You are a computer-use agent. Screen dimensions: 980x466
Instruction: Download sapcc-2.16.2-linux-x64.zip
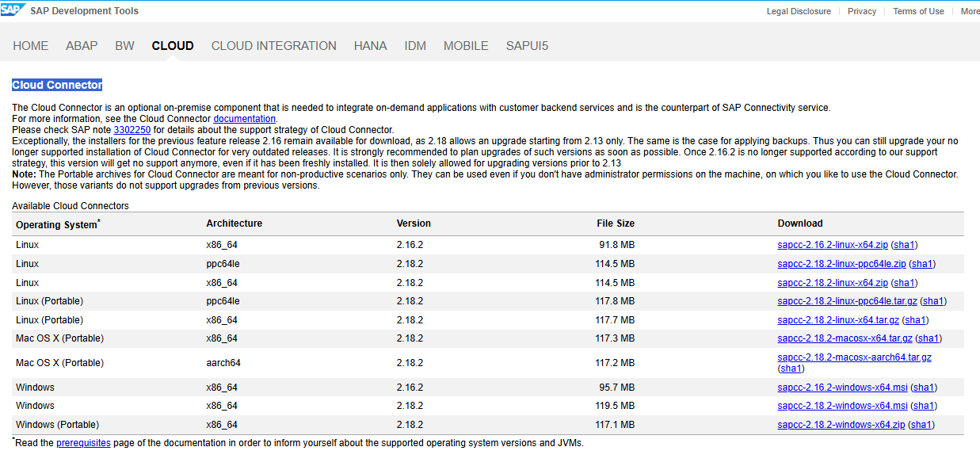[x=833, y=245]
